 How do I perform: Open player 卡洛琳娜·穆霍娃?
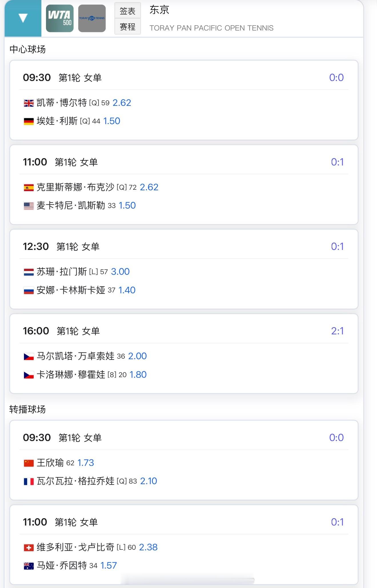(71, 375)
